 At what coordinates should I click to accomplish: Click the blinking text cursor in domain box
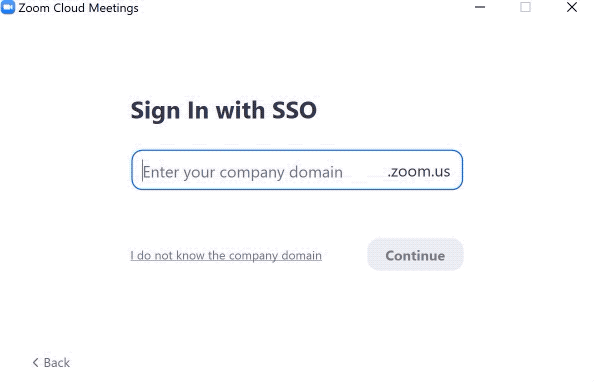point(142,171)
